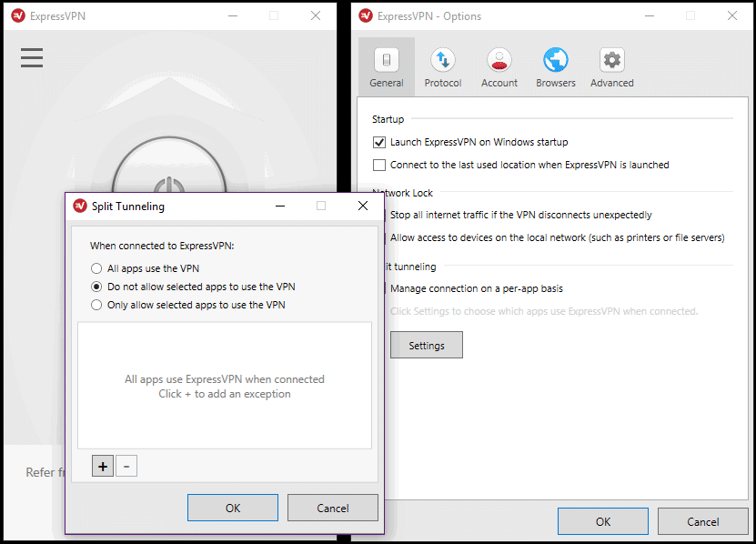Click the ExpressVPN logo in Options title bar
Viewport: 756px width, 544px height.
point(366,15)
